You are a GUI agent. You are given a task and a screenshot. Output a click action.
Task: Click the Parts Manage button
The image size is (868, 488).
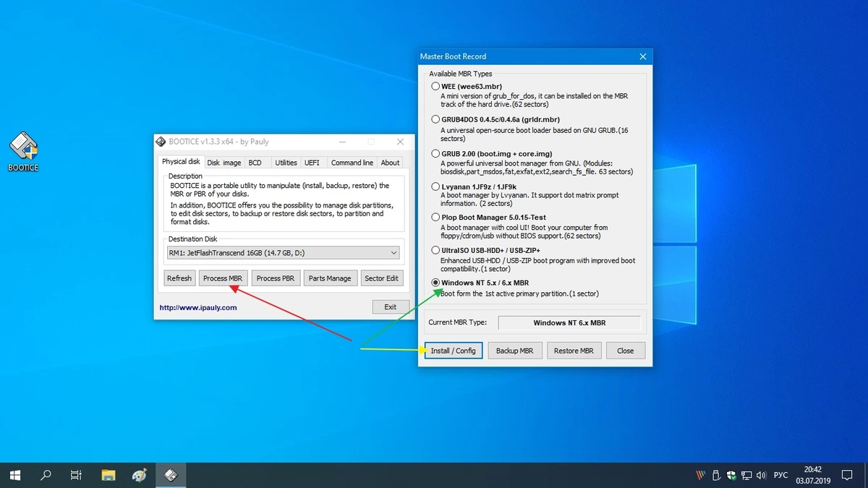click(330, 278)
